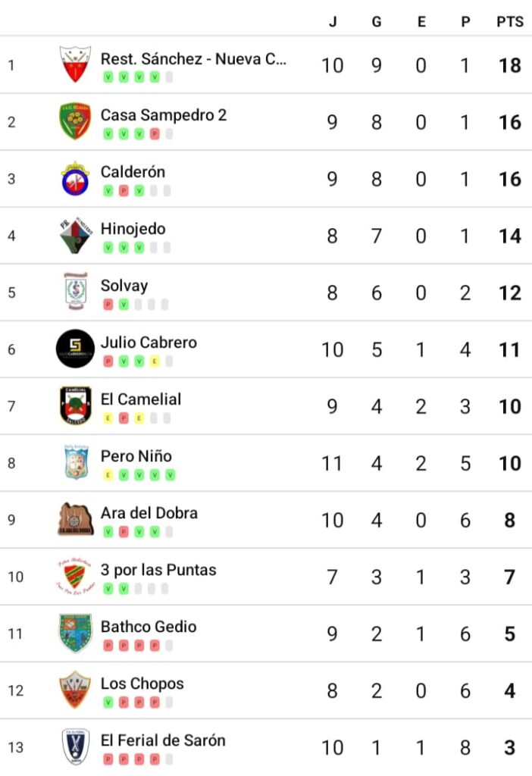Select the 3 por las Puntas crest
532x776 pixels.
click(75, 576)
